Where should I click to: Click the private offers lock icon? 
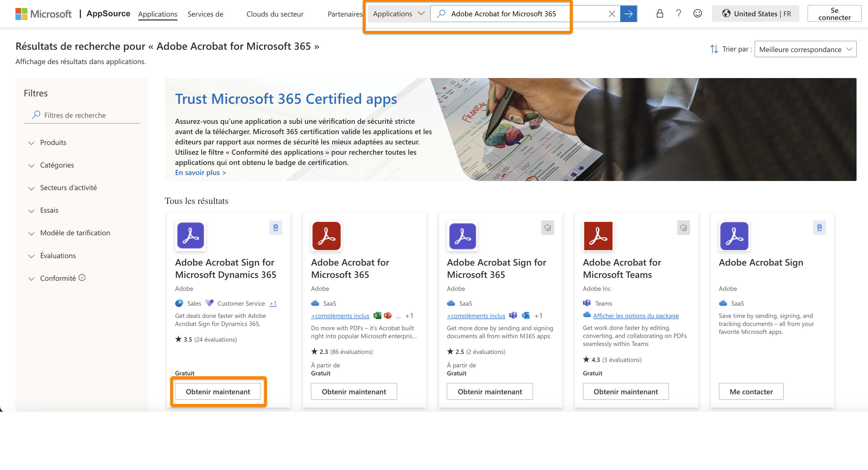point(660,13)
